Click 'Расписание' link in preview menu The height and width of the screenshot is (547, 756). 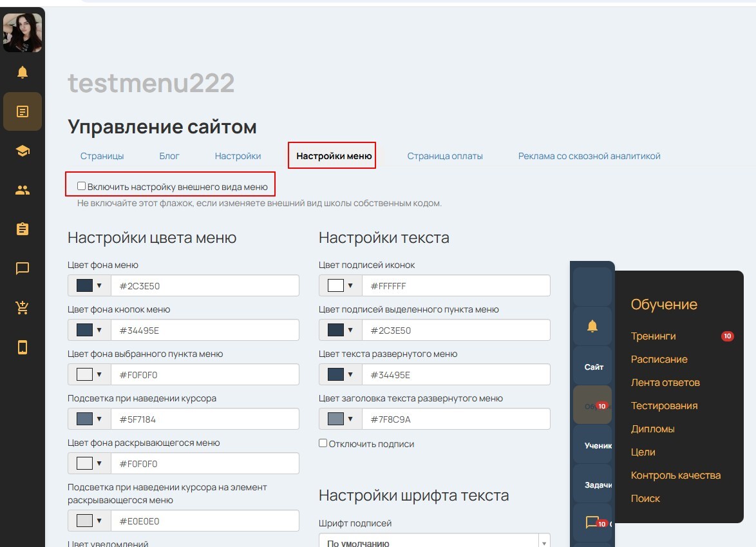[x=659, y=360]
